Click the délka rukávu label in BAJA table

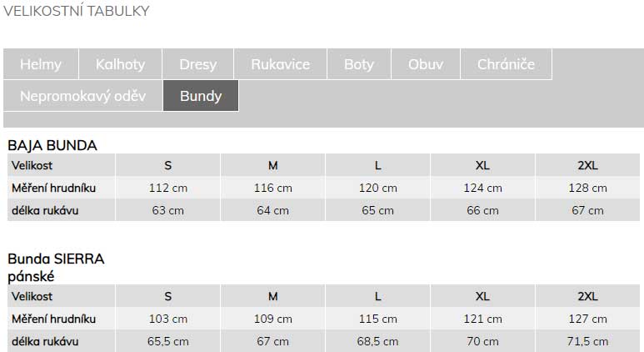click(45, 210)
